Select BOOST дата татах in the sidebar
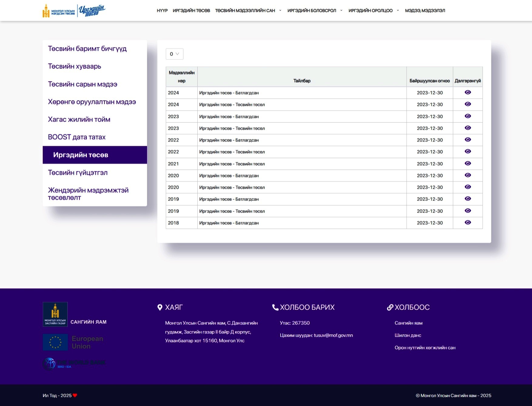Screen dimensions: 532x406 coord(77,137)
